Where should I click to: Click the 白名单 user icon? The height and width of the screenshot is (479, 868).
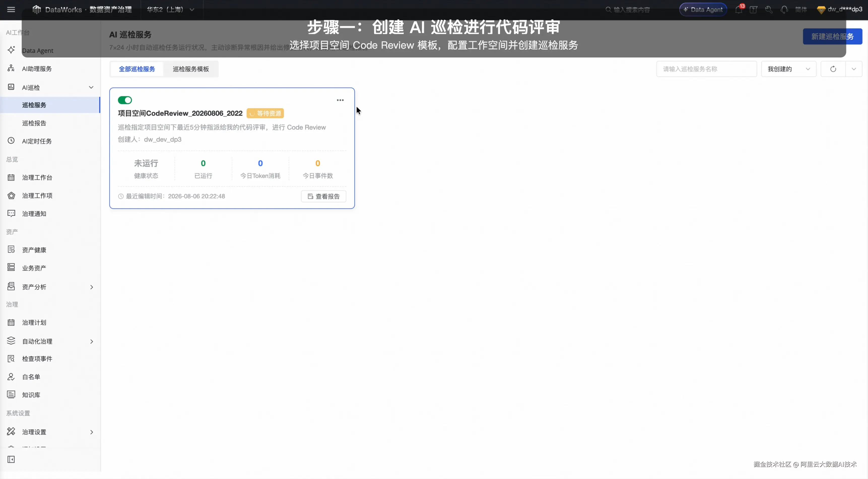[11, 377]
